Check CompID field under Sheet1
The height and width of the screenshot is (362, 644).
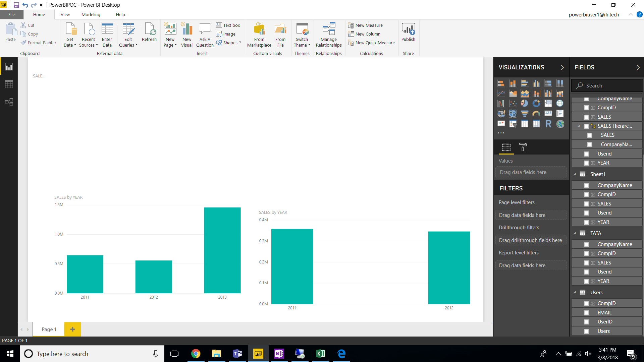(x=586, y=194)
